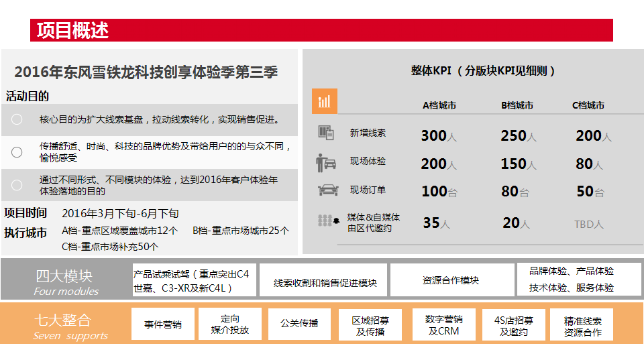Click the 新增线索 document icon
Image resolution: width=644 pixels, height=362 pixels.
coord(326,133)
